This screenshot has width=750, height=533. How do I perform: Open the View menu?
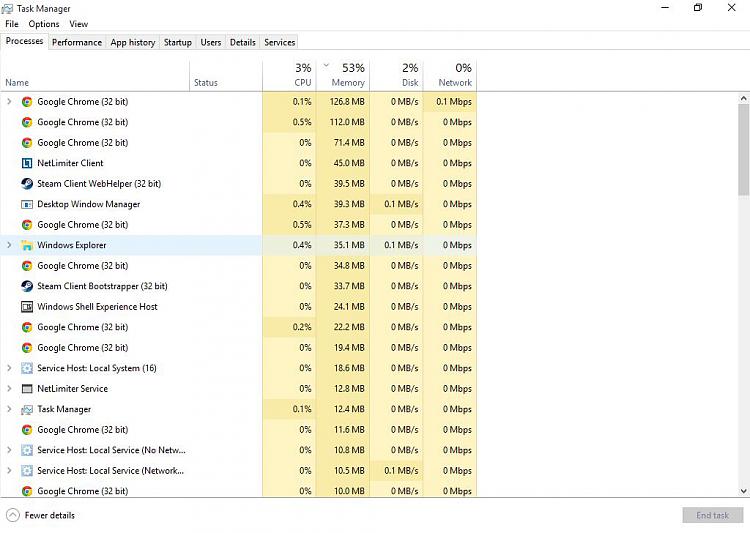coord(78,24)
